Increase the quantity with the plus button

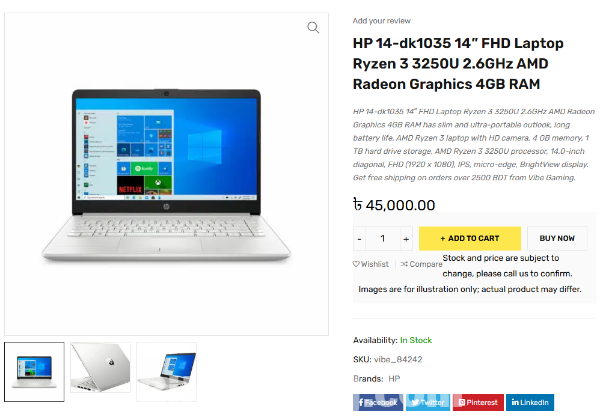pyautogui.click(x=406, y=239)
